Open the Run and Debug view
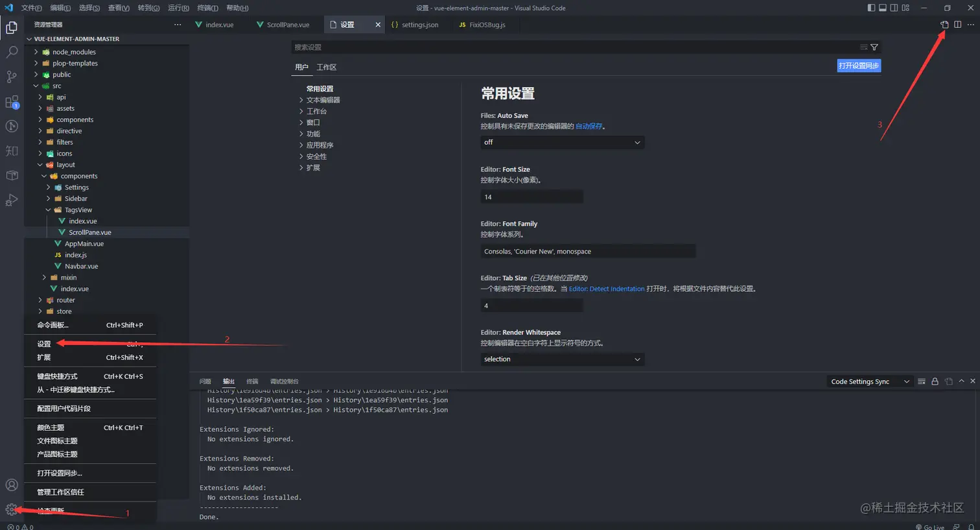This screenshot has width=980, height=530. [12, 200]
